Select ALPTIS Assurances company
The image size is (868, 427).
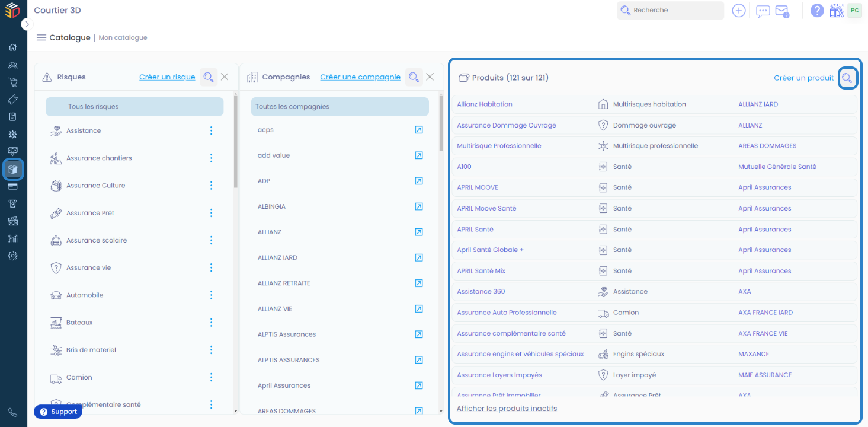tap(287, 334)
